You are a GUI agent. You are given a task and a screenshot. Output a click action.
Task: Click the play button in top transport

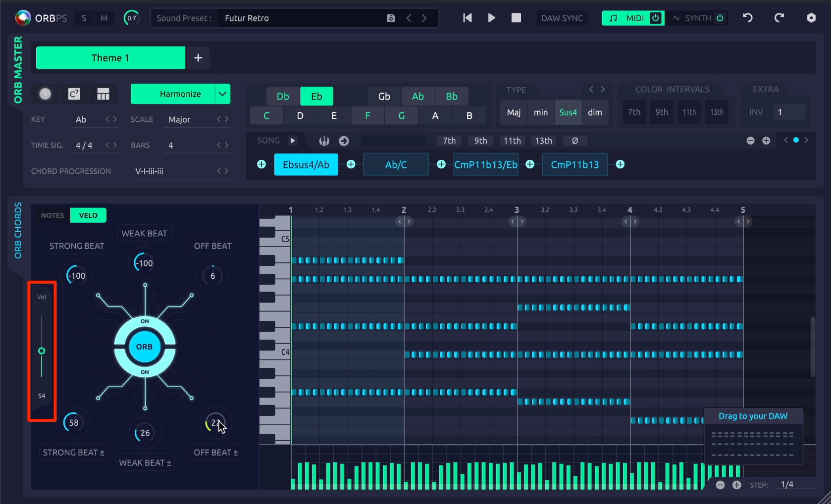[491, 18]
